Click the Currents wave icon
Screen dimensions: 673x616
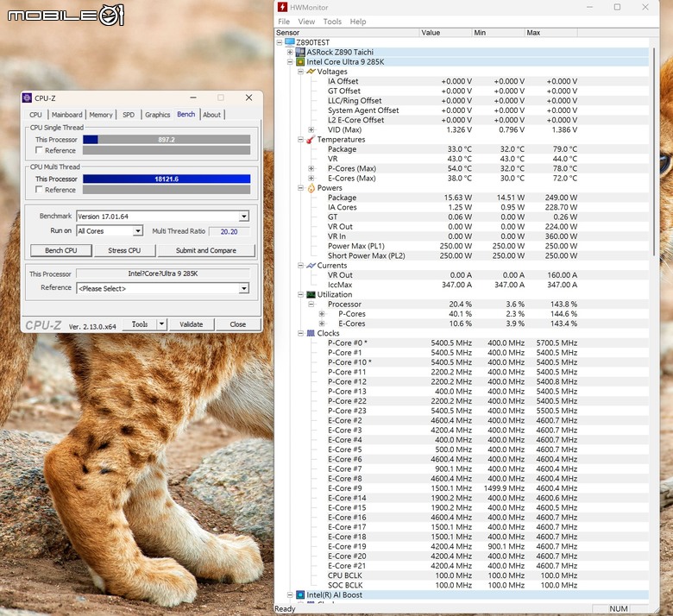311,266
